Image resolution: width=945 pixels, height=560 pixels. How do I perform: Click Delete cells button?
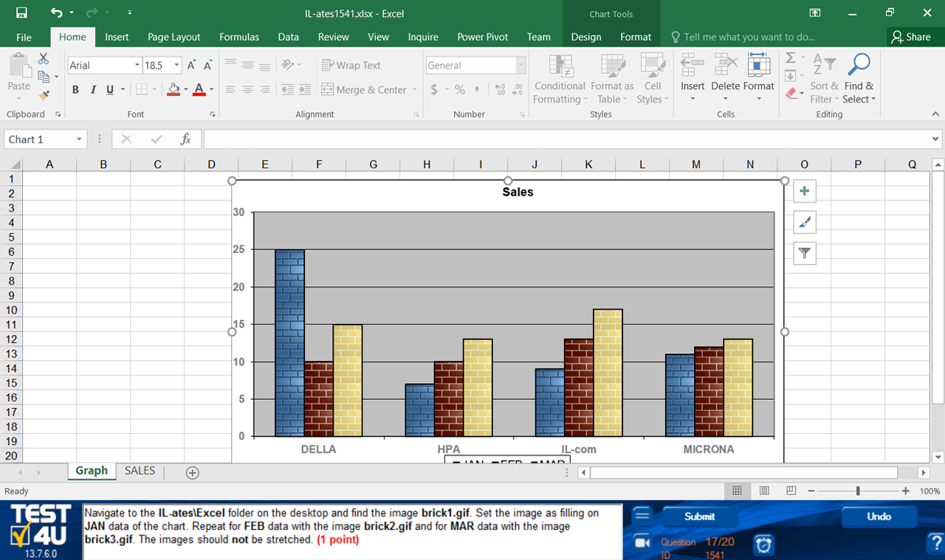725,78
